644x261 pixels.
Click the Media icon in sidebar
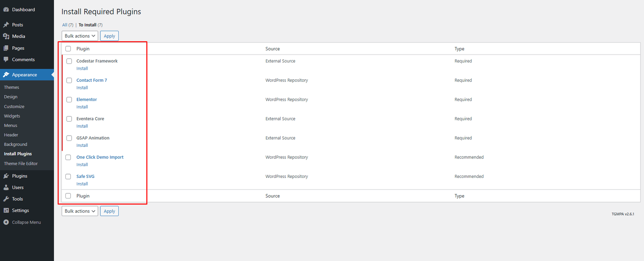click(6, 37)
